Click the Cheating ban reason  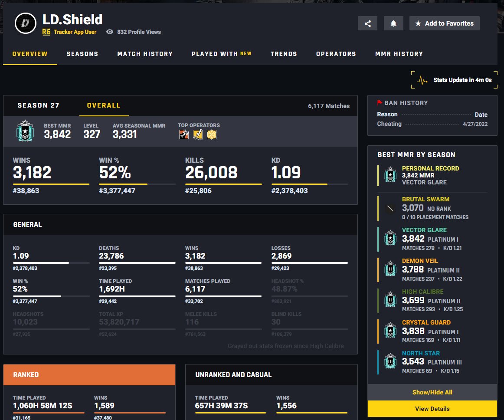click(x=389, y=124)
